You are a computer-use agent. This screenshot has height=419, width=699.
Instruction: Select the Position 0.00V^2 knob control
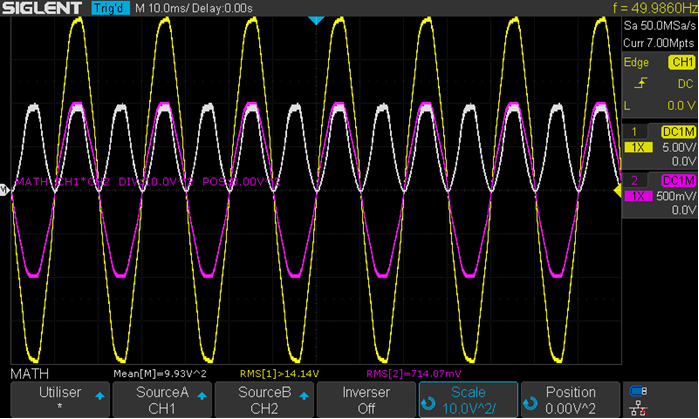click(x=570, y=399)
